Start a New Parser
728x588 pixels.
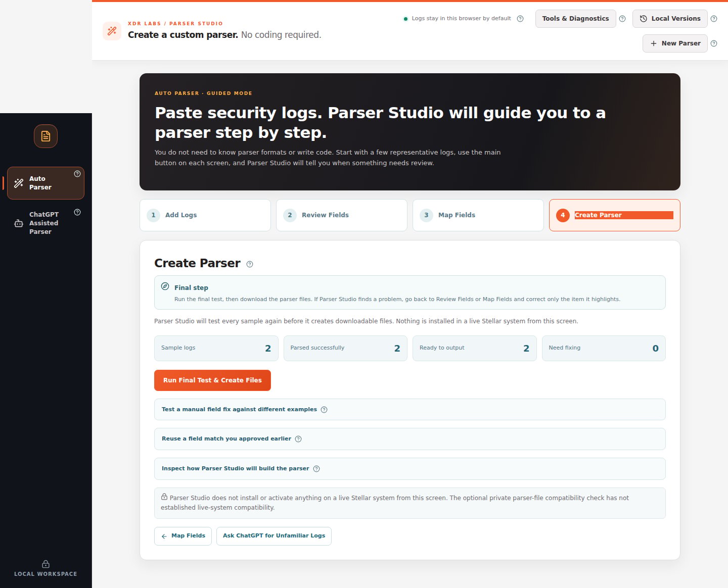(675, 43)
